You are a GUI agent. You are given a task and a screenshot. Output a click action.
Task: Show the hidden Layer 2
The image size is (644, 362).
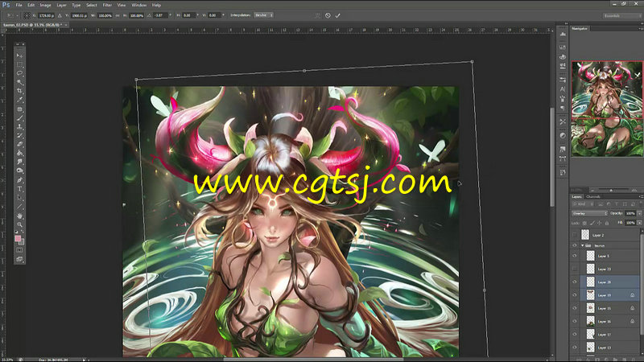click(575, 235)
